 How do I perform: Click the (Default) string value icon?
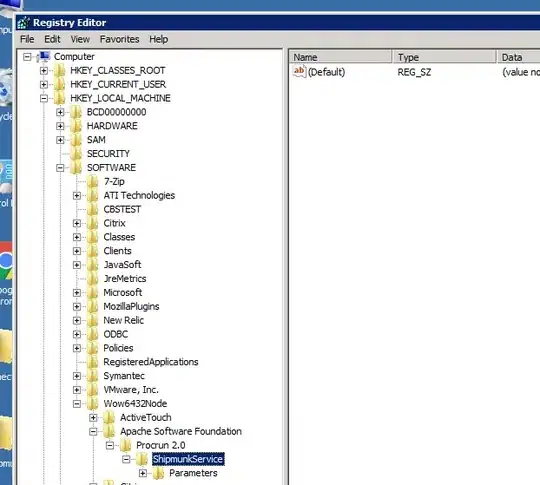coord(299,72)
